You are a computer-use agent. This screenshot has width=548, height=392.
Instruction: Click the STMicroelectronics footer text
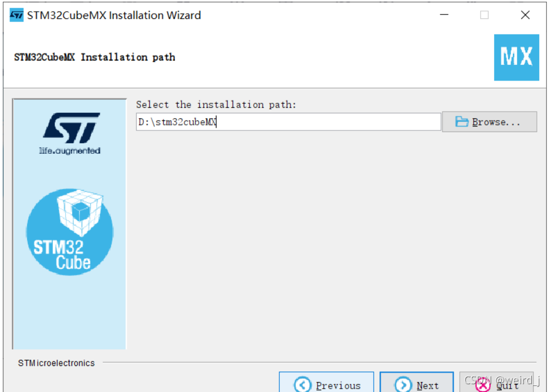[56, 363]
